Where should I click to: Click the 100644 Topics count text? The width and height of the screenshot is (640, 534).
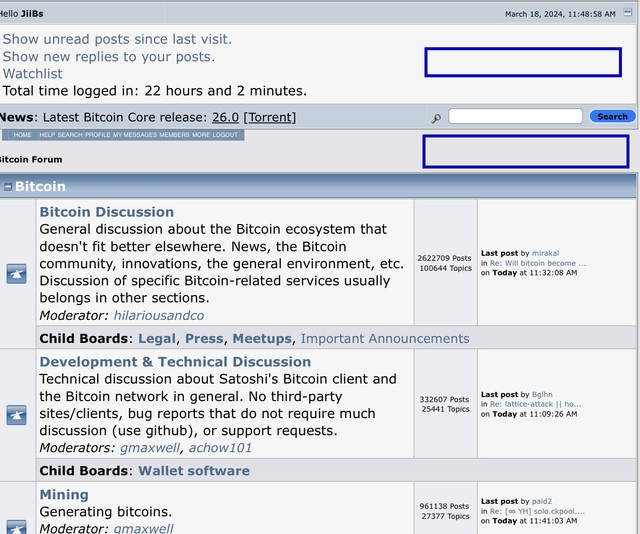pyautogui.click(x=446, y=268)
